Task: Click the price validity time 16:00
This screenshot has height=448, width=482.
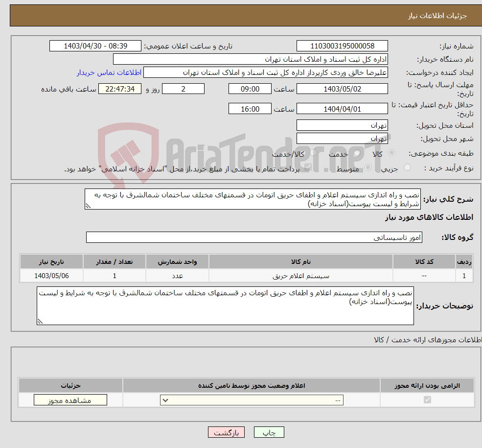Action: click(250, 109)
